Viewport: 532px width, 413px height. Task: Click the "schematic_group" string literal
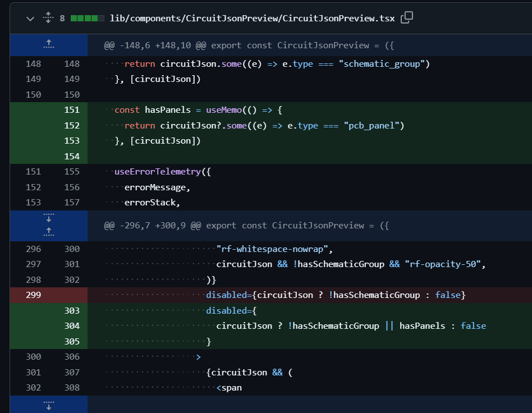coord(382,64)
